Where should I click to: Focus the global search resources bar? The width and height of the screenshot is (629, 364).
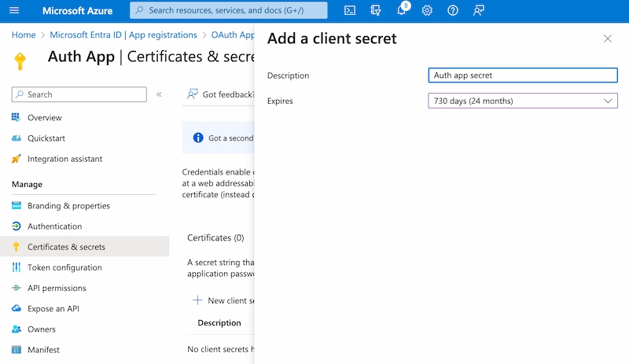228,10
